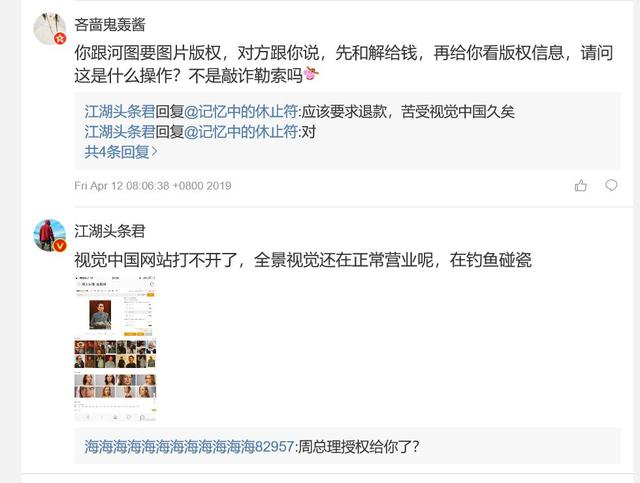Click the red badge on 吝啬鬼轰酱's avatar
Screen dimensions: 640x483
click(60, 39)
